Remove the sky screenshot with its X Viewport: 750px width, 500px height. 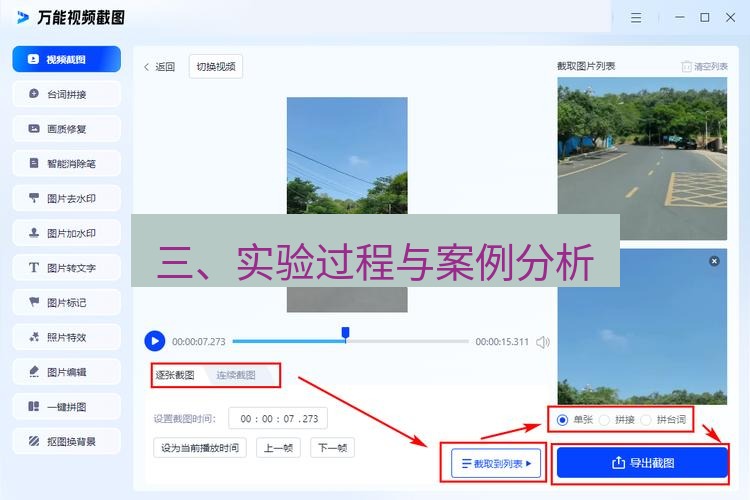pyautogui.click(x=714, y=261)
